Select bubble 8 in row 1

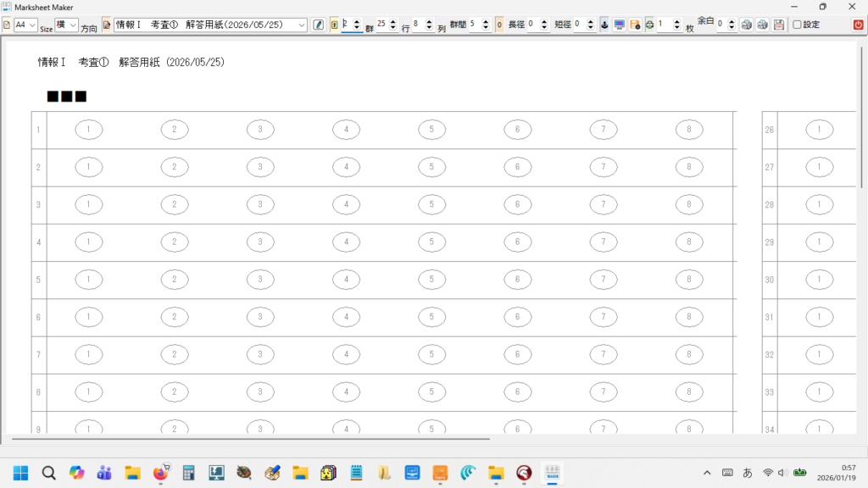688,130
